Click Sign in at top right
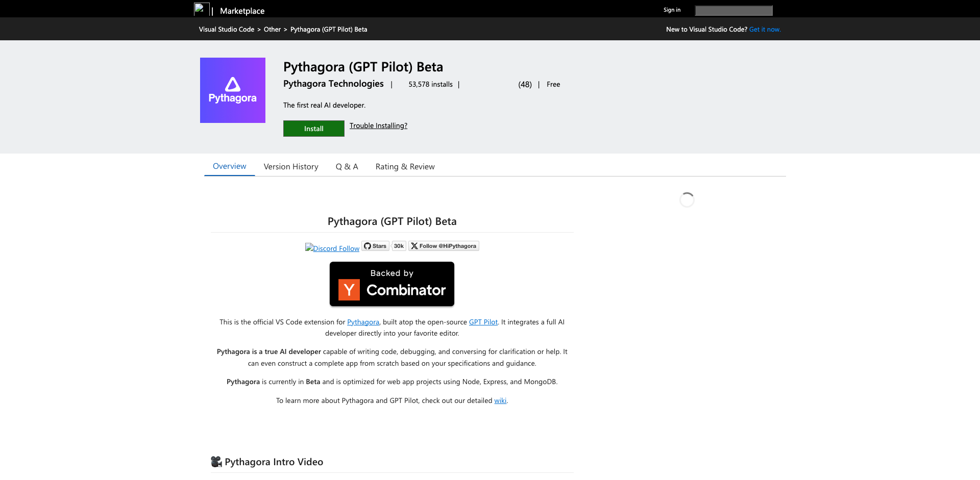The image size is (980, 480). coord(672,10)
